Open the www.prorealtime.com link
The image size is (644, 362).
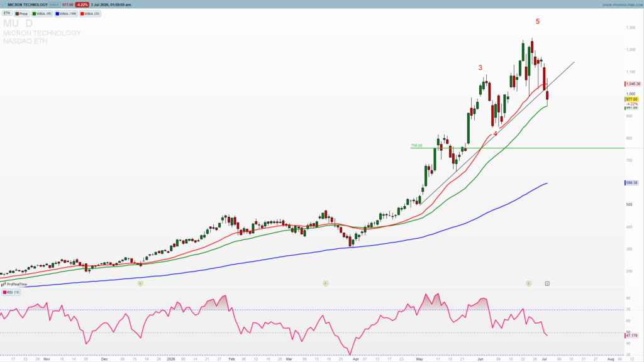(622, 5)
